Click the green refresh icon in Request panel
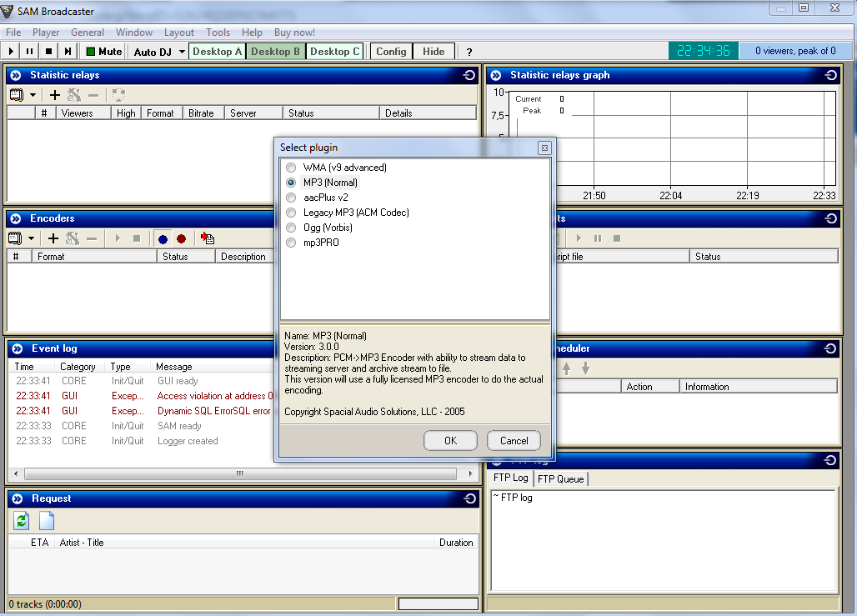This screenshot has width=857, height=616. click(x=22, y=521)
